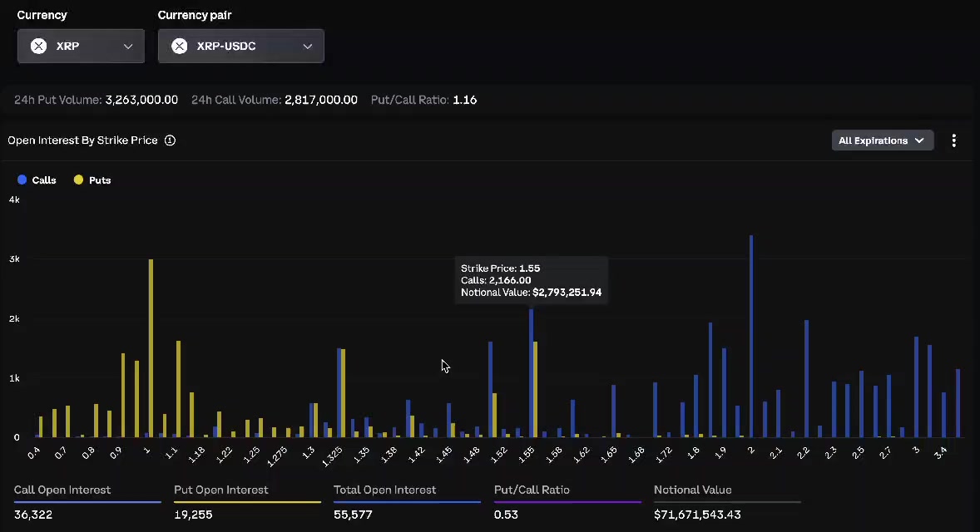Open the three-dot chart options menu
The height and width of the screenshot is (532, 980).
click(x=953, y=140)
